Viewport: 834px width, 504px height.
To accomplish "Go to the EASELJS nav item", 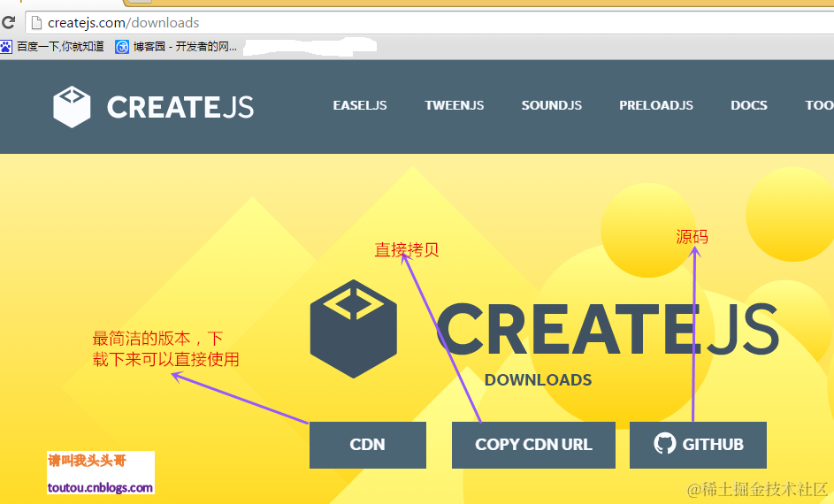I will click(x=360, y=105).
